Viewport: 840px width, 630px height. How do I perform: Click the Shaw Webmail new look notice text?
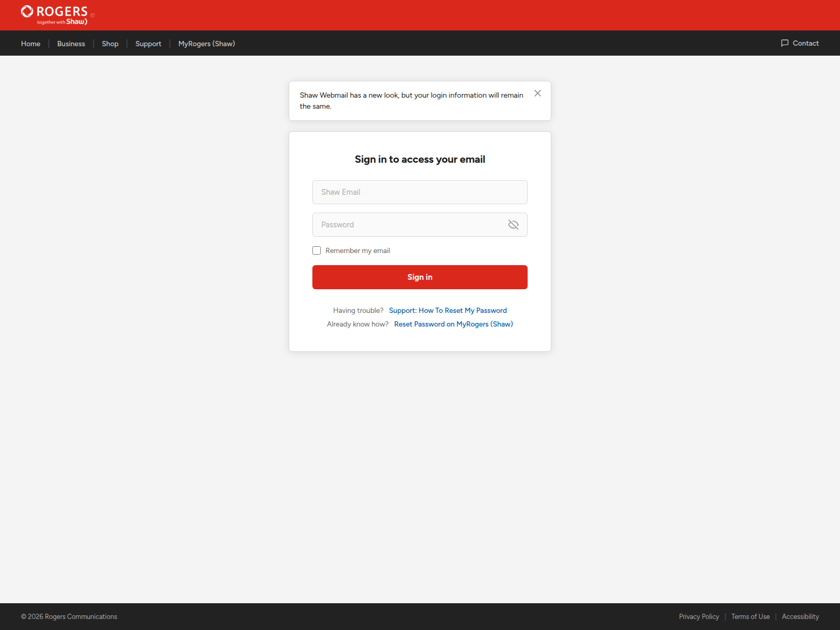[412, 100]
